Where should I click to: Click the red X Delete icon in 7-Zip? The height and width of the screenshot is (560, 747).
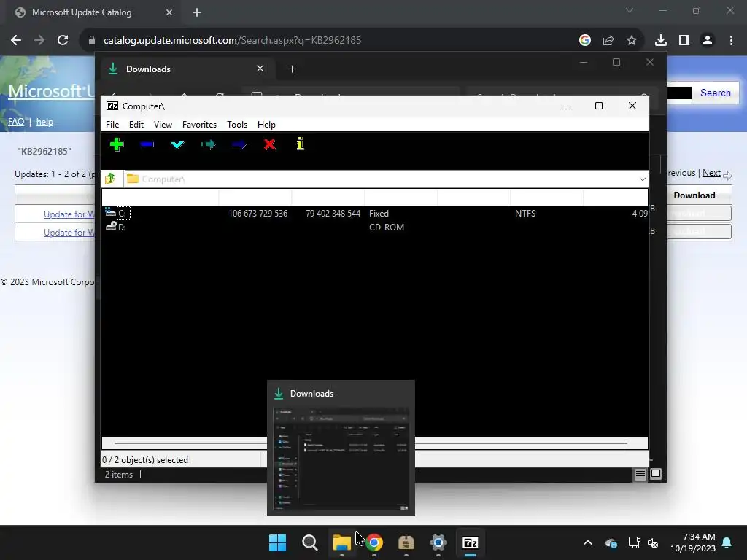pyautogui.click(x=270, y=144)
